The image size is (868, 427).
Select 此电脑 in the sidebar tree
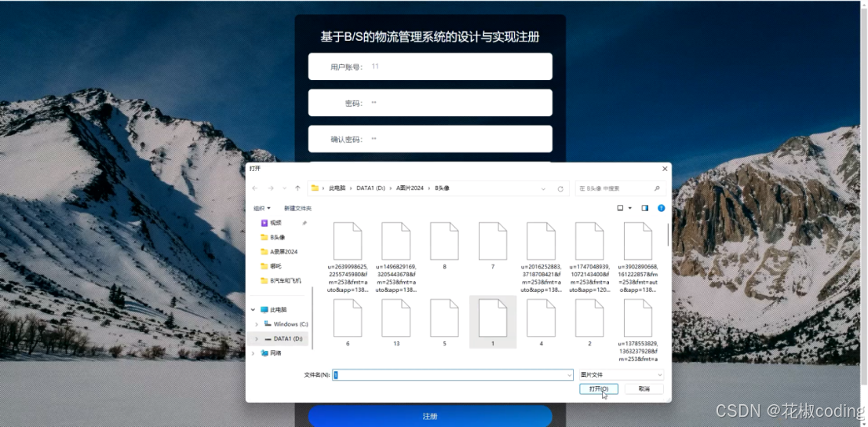[x=279, y=309]
